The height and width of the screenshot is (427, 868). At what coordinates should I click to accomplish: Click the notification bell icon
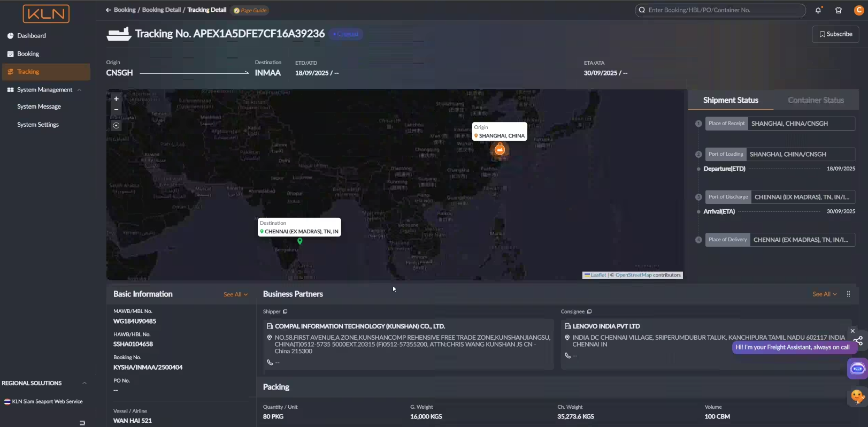(818, 10)
